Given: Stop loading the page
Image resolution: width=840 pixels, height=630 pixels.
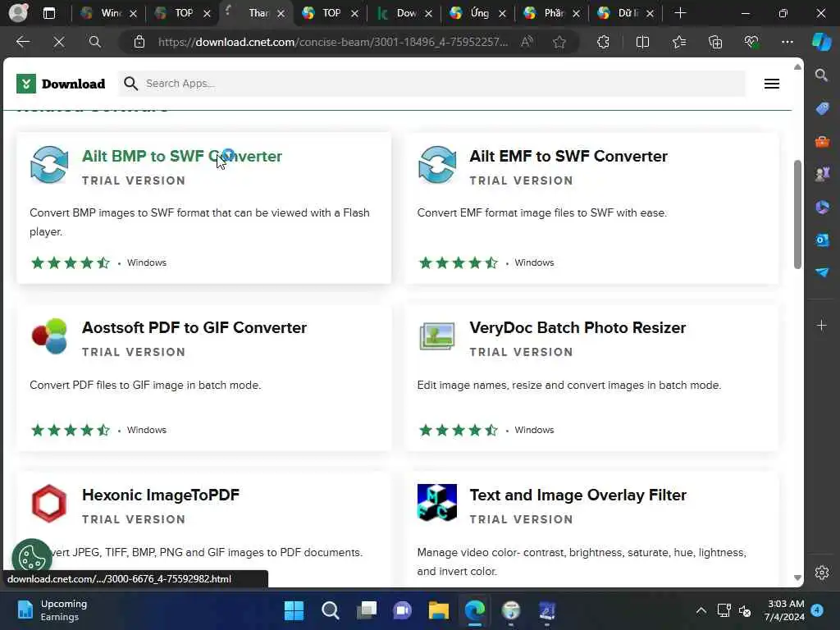Looking at the screenshot, I should point(59,42).
